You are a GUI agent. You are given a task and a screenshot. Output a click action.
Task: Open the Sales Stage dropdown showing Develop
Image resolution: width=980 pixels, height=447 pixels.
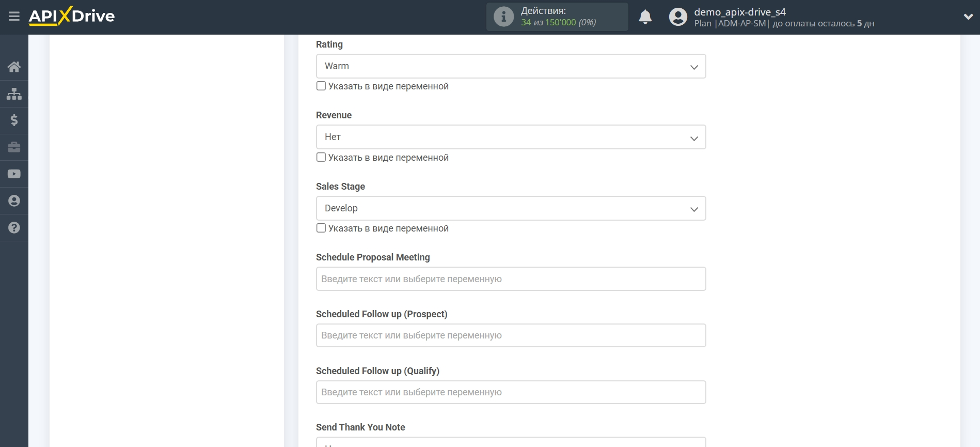click(511, 208)
